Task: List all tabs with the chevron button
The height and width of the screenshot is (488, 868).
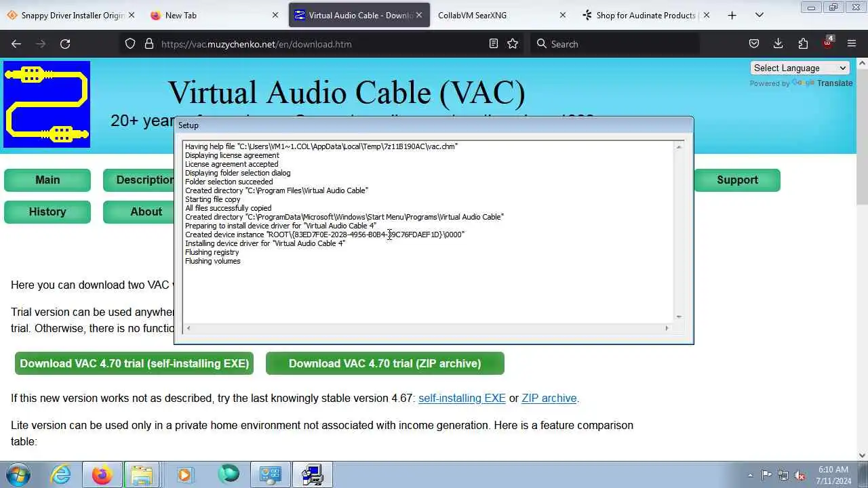Action: coord(759,15)
